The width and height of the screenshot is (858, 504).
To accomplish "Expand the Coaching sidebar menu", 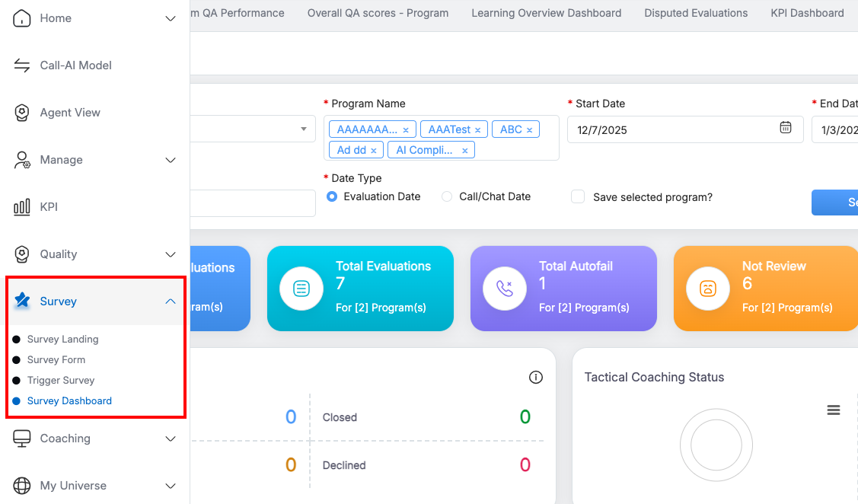I will (x=171, y=439).
